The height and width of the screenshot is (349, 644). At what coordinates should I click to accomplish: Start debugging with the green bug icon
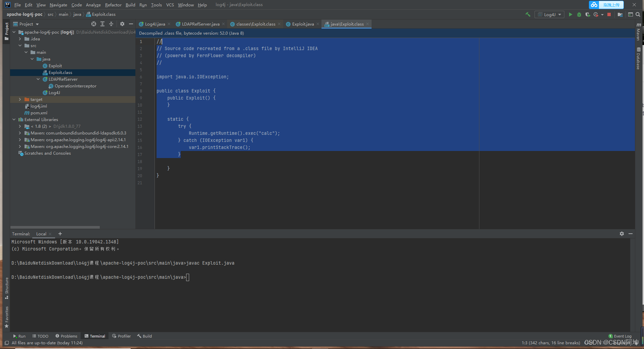[579, 14]
